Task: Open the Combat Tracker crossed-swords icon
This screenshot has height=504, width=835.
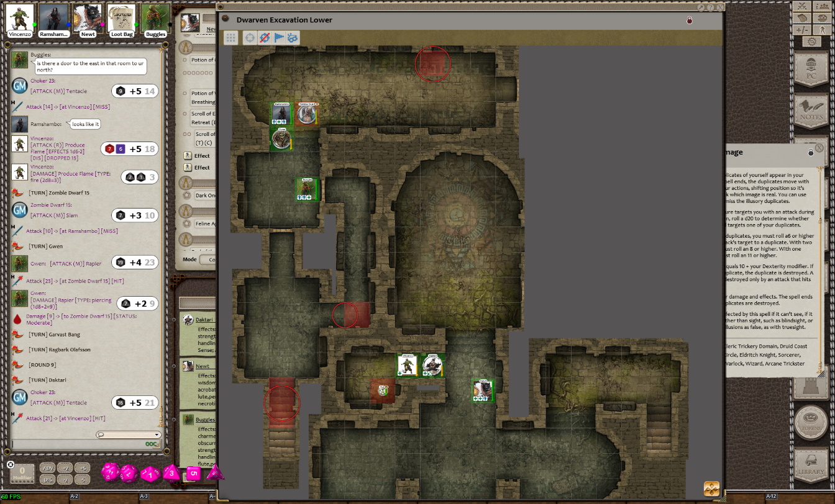Action: pos(801,6)
